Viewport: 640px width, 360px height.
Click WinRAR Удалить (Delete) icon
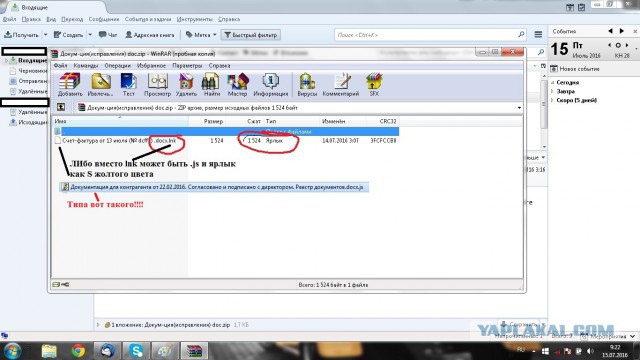click(186, 84)
